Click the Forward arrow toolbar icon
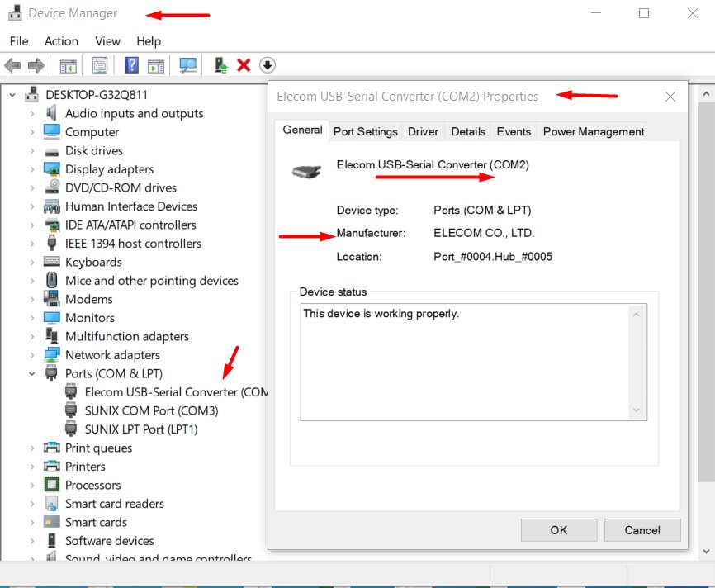Screen dimensions: 715x588 (x=36, y=65)
